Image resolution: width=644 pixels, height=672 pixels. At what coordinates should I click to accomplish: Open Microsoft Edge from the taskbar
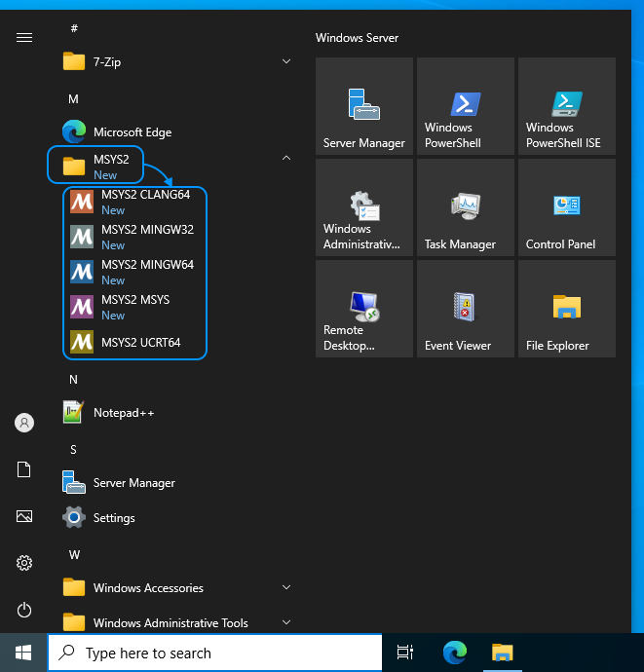454,653
